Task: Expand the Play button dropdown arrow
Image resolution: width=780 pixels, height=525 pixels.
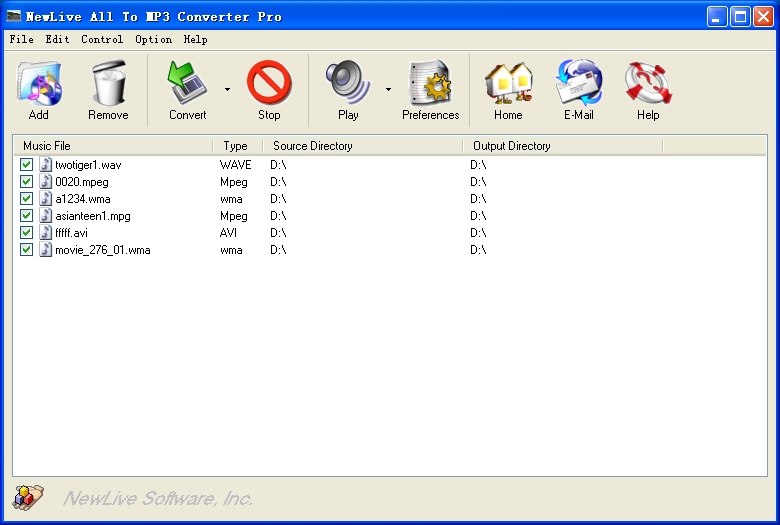Action: coord(388,90)
